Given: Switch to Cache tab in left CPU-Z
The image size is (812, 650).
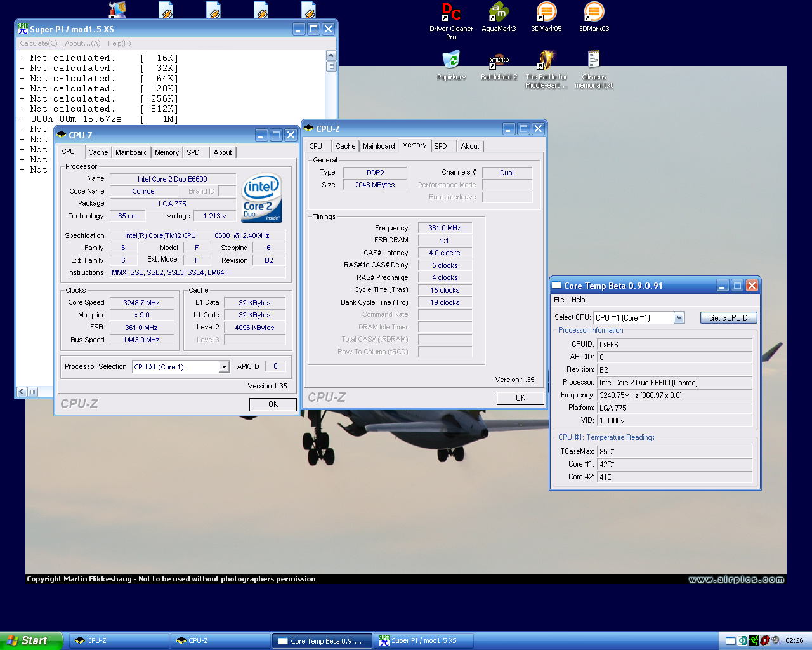Looking at the screenshot, I should click(98, 152).
